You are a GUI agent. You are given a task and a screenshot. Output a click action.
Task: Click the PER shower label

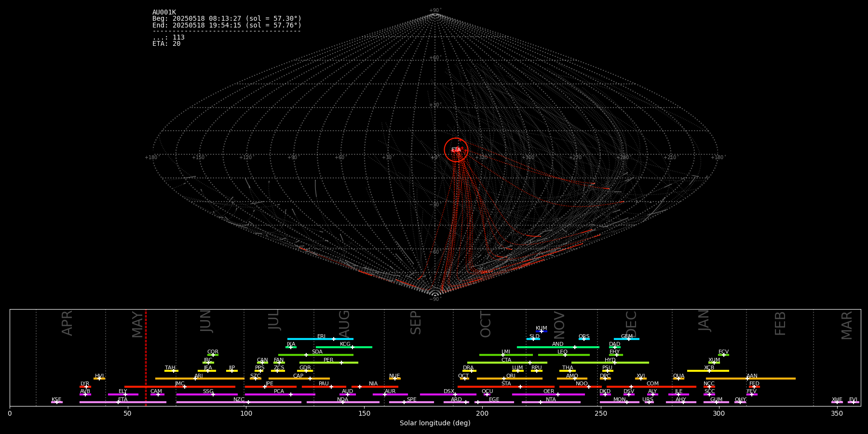tap(328, 360)
